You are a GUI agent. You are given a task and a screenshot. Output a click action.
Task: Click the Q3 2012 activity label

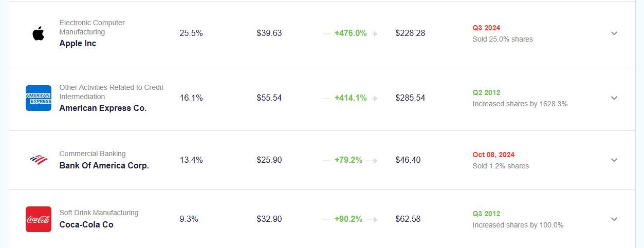tap(486, 214)
